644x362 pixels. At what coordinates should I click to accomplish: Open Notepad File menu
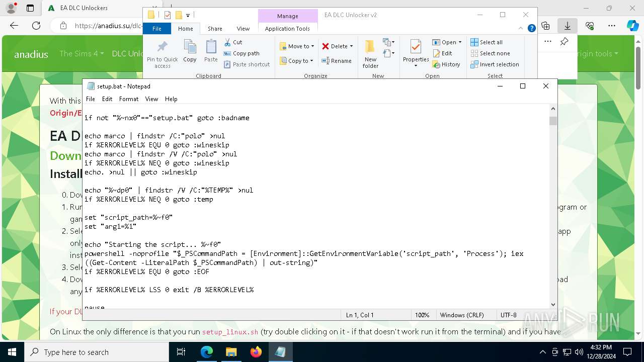click(91, 99)
